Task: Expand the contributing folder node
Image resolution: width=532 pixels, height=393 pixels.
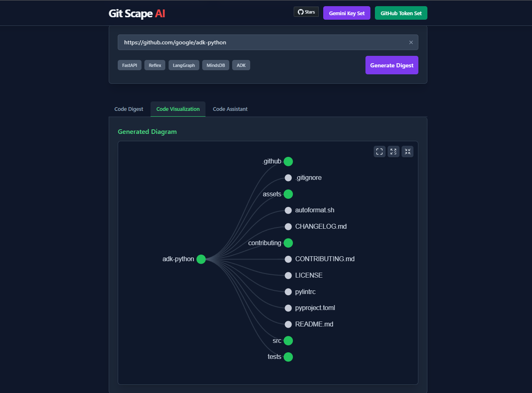Action: (x=288, y=243)
